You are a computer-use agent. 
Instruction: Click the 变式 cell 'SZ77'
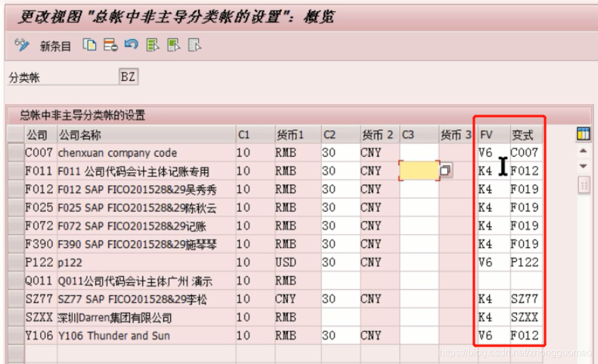pos(527,299)
